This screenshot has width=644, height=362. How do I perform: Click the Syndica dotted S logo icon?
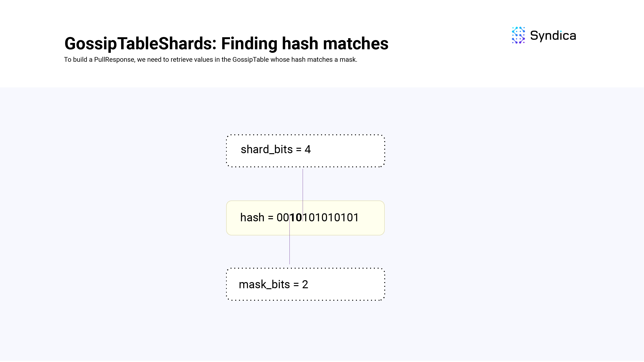[x=518, y=35]
